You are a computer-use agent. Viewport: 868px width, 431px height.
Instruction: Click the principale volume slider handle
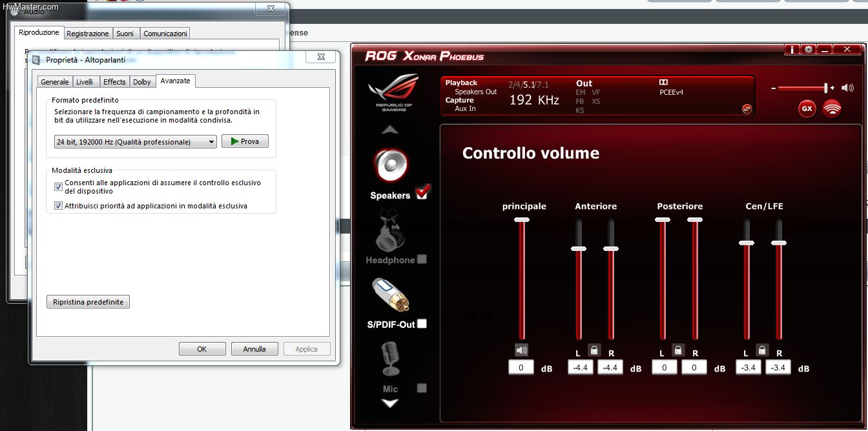tap(522, 220)
